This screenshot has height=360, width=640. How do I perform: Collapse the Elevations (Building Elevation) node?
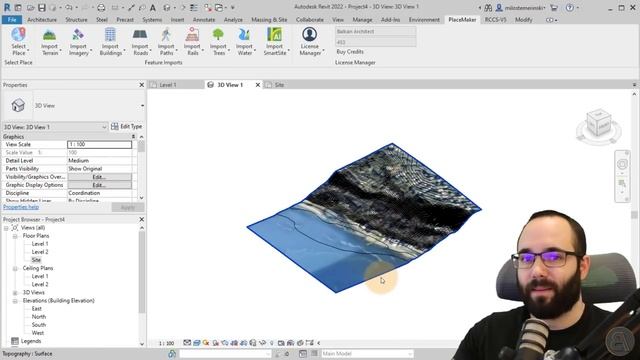(x=15, y=301)
